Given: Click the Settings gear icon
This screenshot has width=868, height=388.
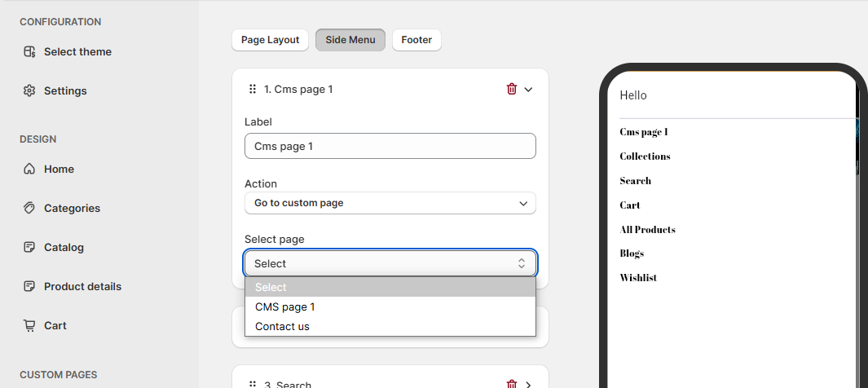Looking at the screenshot, I should 29,90.
